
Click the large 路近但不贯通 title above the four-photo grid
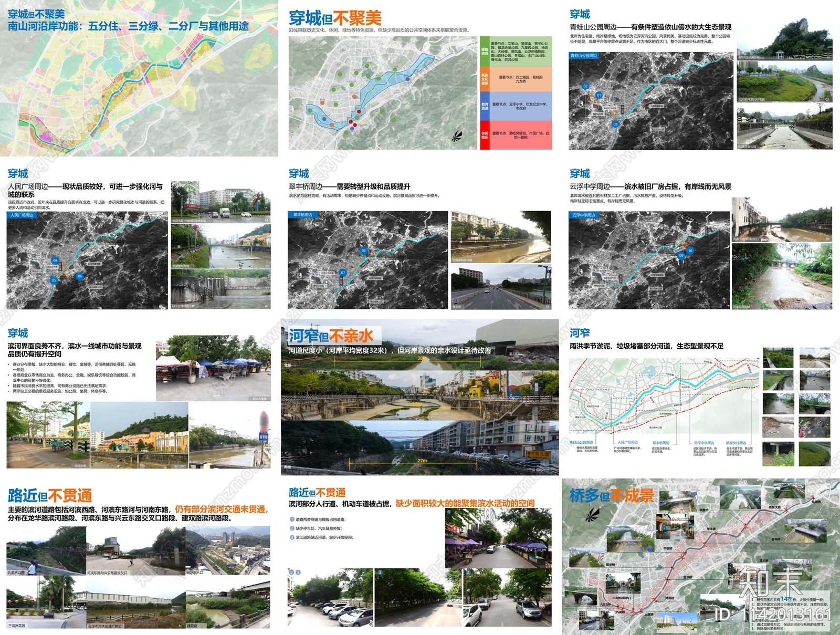[x=50, y=495]
